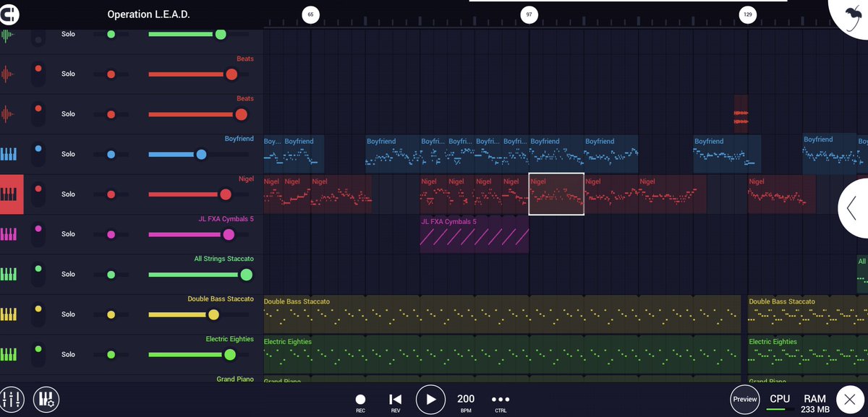Select JL FXA Cymbals 5 instrument icon
This screenshot has height=417, width=868.
pos(8,234)
